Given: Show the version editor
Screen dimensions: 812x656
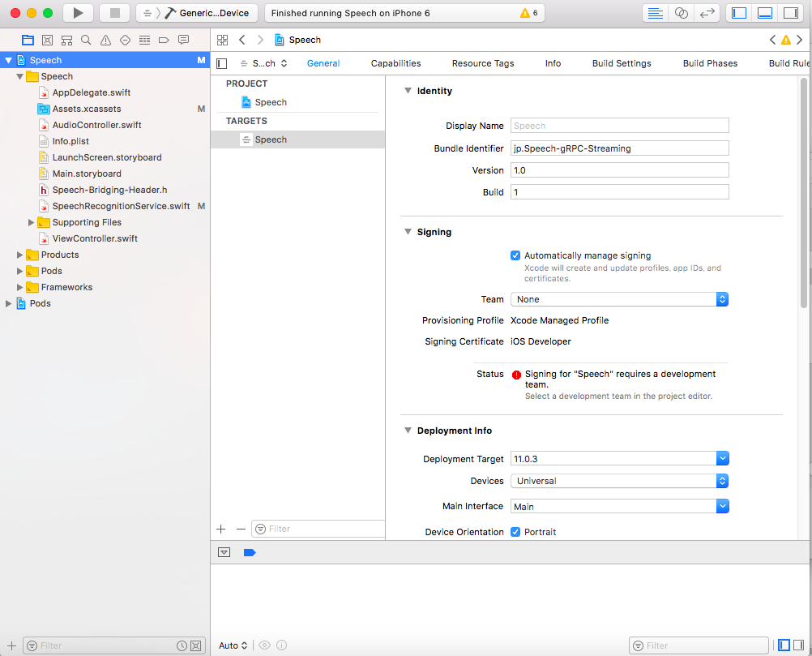Looking at the screenshot, I should tap(707, 13).
